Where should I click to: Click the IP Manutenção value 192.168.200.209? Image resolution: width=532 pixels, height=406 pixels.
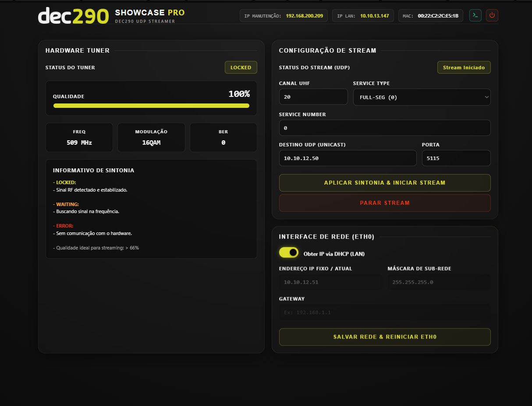click(x=305, y=16)
